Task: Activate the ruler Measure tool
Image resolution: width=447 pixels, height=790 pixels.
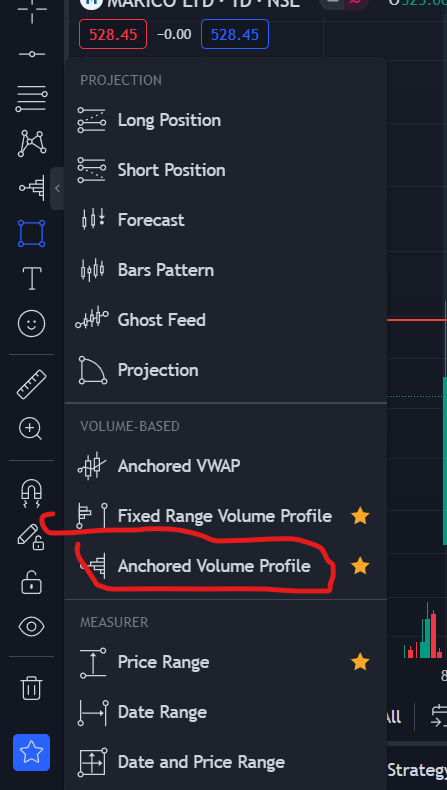Action: [32, 384]
